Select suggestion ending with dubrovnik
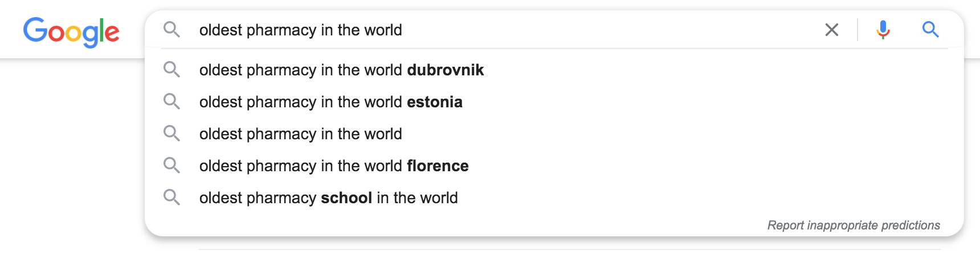This screenshot has height=258, width=980. 341,70
